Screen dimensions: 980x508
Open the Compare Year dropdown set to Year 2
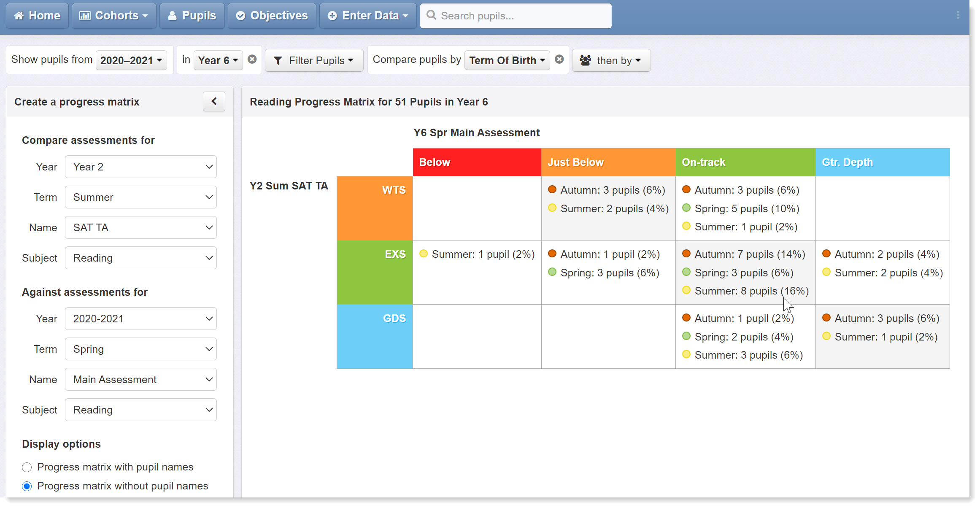click(x=141, y=167)
